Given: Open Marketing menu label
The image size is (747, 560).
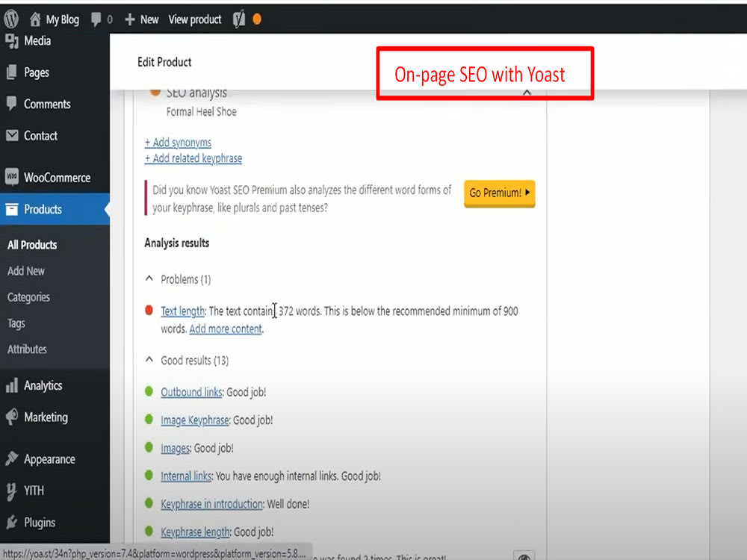Looking at the screenshot, I should [46, 417].
